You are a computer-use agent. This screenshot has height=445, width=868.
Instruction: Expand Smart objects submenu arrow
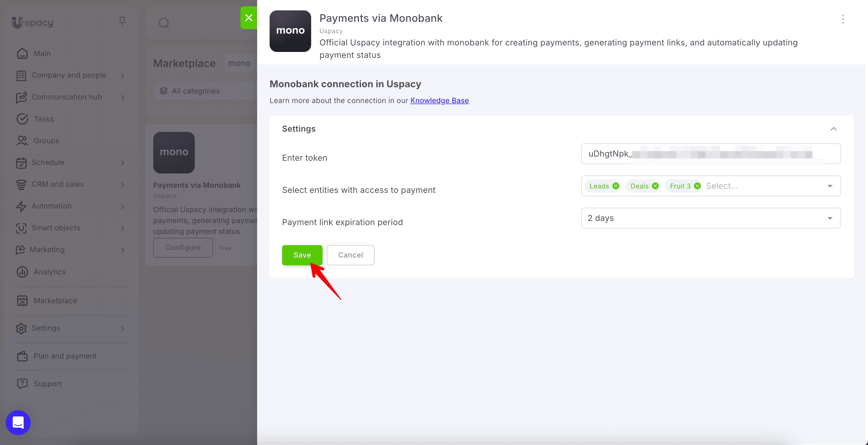coord(123,228)
